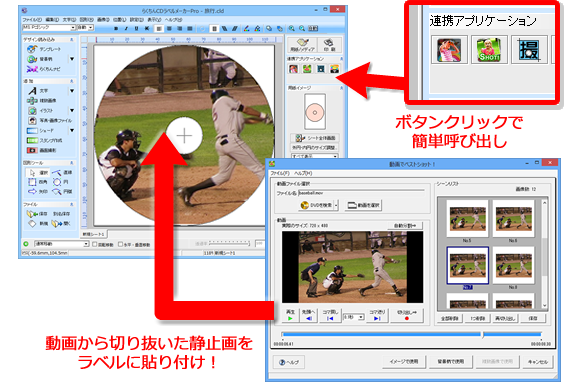Open the らくちんナビ guide

44,69
